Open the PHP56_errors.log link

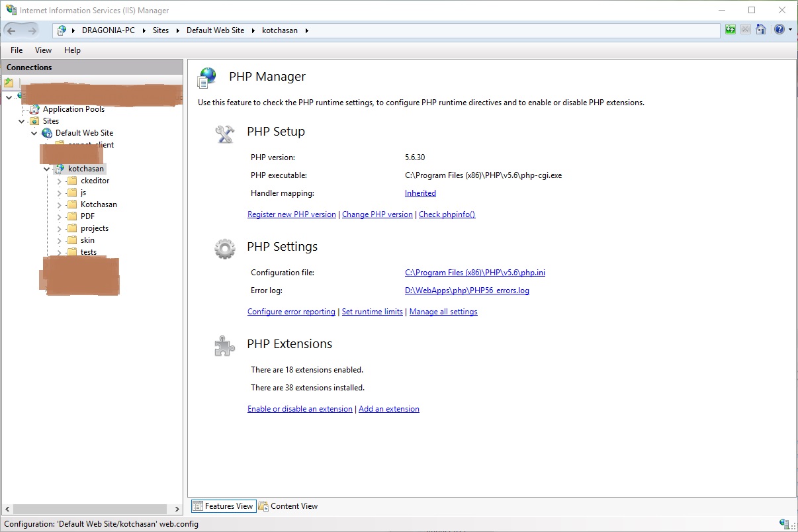tap(467, 290)
